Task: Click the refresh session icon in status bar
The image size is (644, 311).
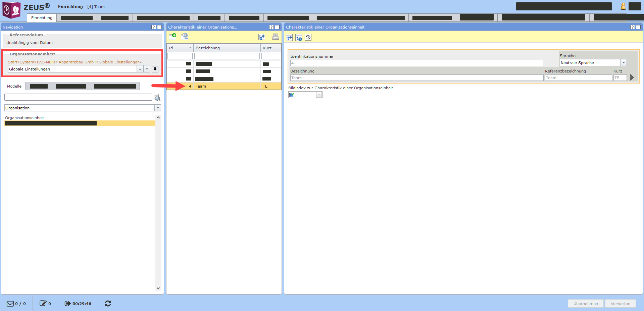Action: pos(108,303)
